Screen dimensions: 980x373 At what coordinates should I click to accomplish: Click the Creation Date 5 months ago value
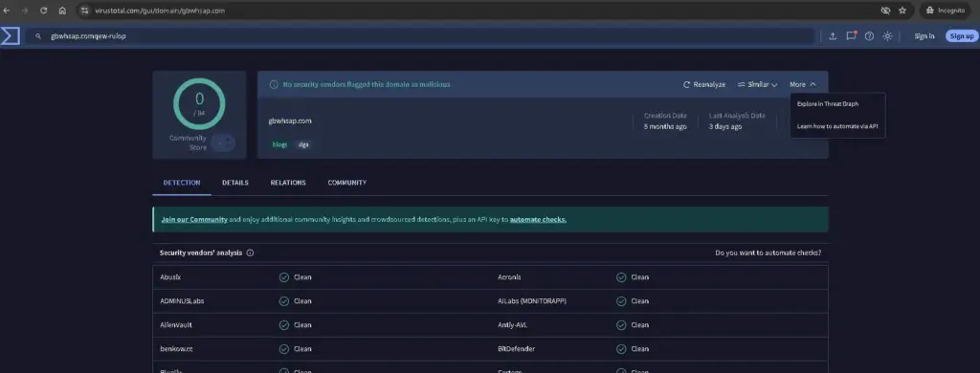(x=665, y=126)
